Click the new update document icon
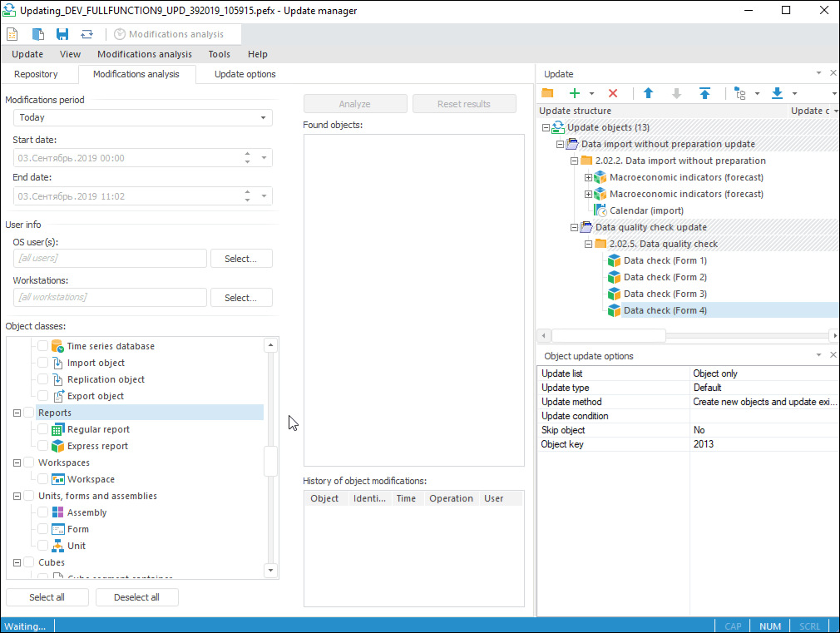This screenshot has height=633, width=840. point(12,34)
